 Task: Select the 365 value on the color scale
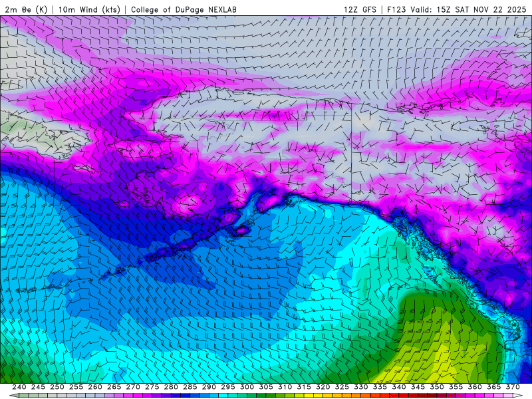pyautogui.click(x=494, y=387)
